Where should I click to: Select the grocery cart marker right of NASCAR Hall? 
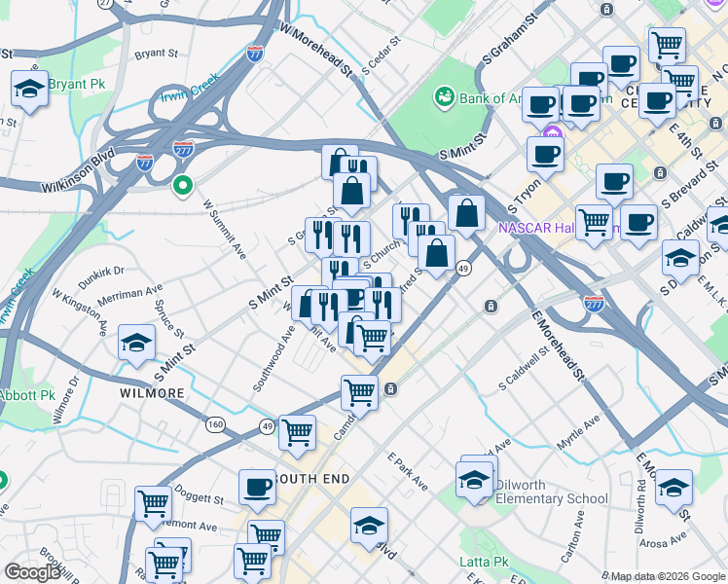(x=594, y=224)
